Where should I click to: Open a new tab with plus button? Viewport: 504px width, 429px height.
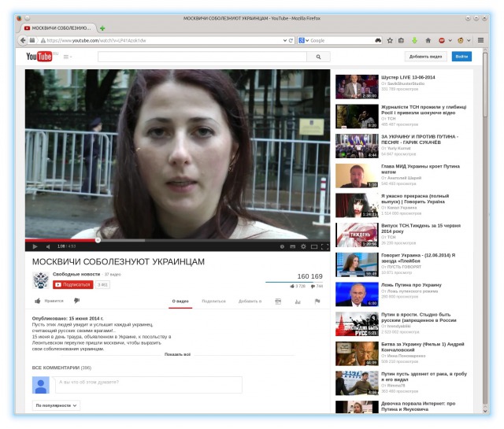[102, 28]
